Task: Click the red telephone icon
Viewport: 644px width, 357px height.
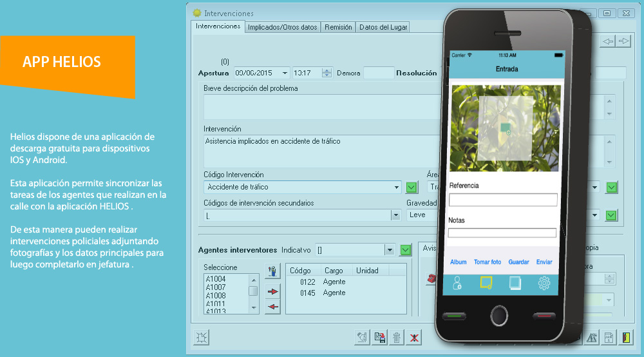Action: 431,278
